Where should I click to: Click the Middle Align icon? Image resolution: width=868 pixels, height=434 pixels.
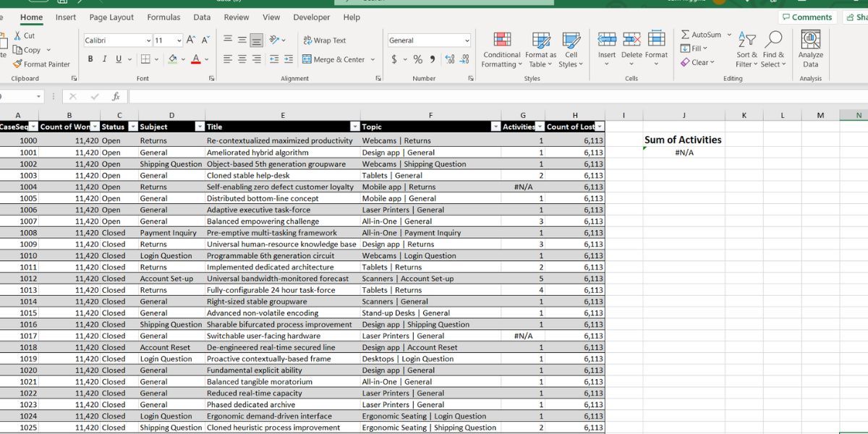point(242,41)
